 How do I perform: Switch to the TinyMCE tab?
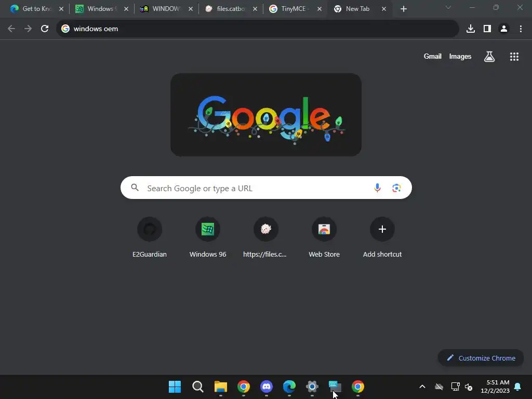coord(290,9)
